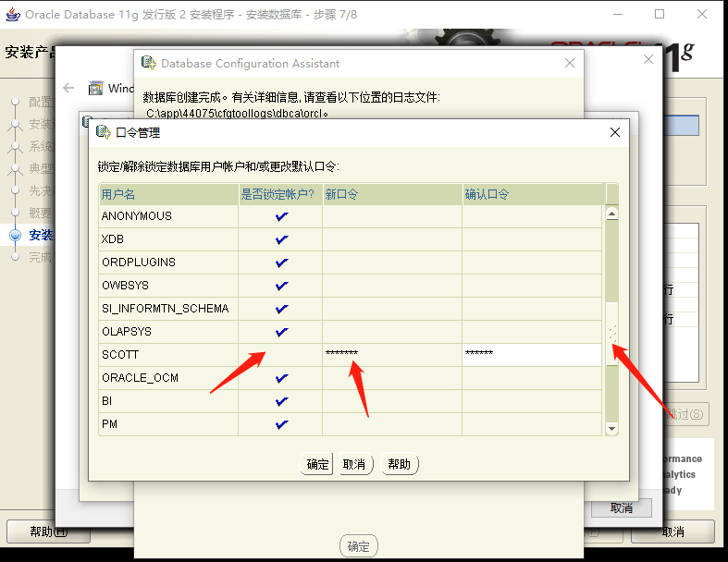Click 帮助(H) button in the Oracle installer
Viewport: 728px width, 562px height.
(x=48, y=531)
